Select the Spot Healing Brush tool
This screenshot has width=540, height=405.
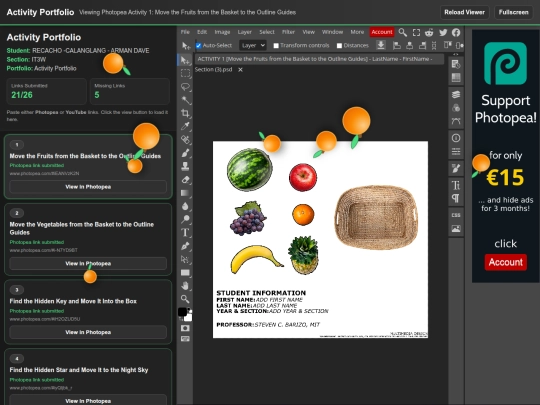(185, 139)
